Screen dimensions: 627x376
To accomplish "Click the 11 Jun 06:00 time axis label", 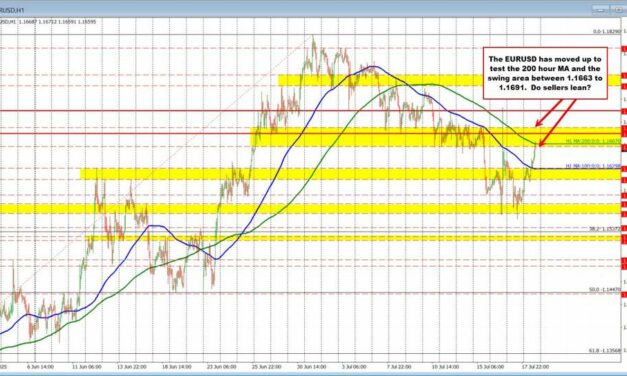I will coord(87,366).
